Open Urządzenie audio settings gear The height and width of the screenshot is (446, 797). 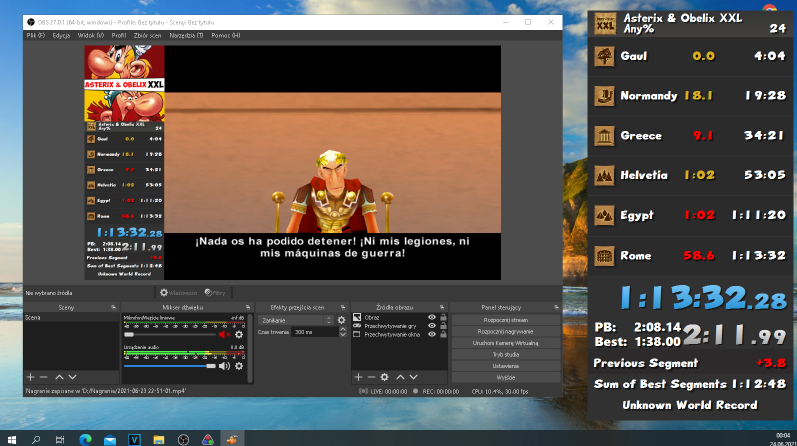[x=239, y=366]
